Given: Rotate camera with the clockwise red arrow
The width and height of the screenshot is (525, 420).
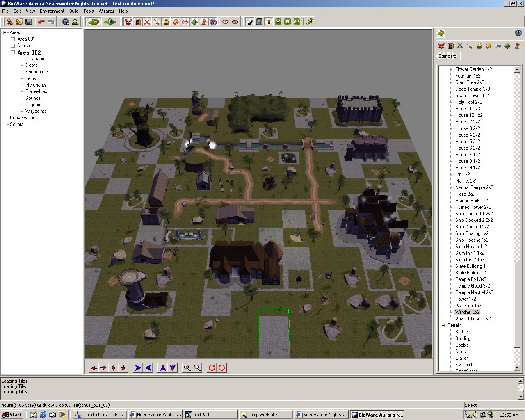Looking at the screenshot, I should tap(212, 368).
